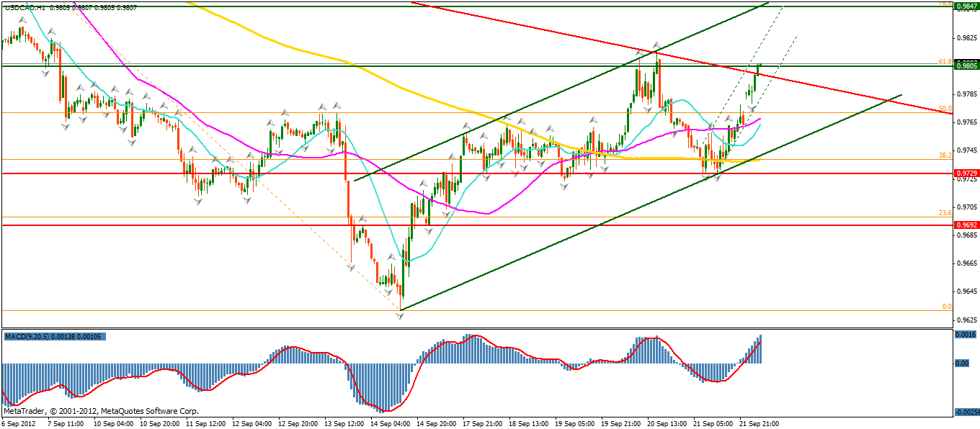Click the fractal arrow below the 0.9625 low
The image size is (980, 429).
(x=401, y=317)
